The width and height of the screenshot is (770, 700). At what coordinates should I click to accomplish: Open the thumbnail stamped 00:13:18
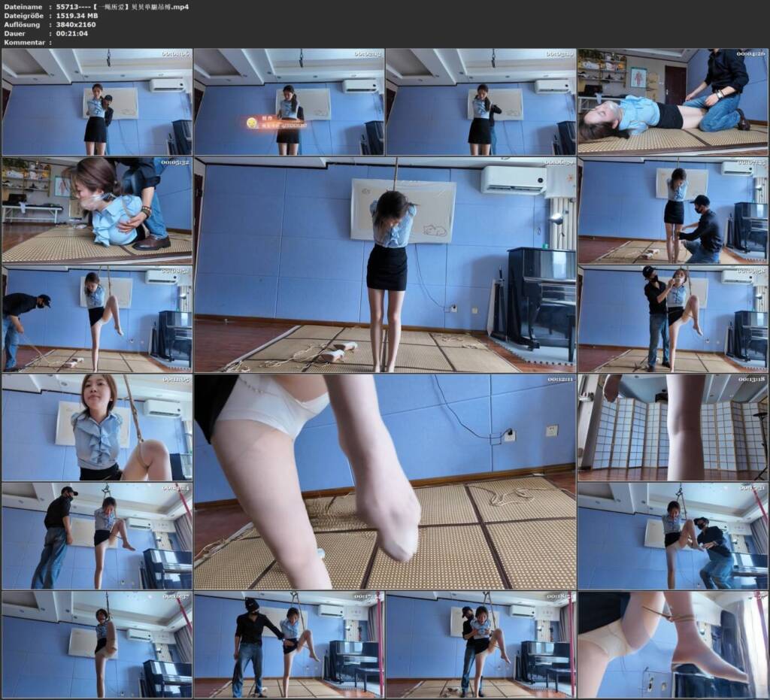(x=673, y=427)
